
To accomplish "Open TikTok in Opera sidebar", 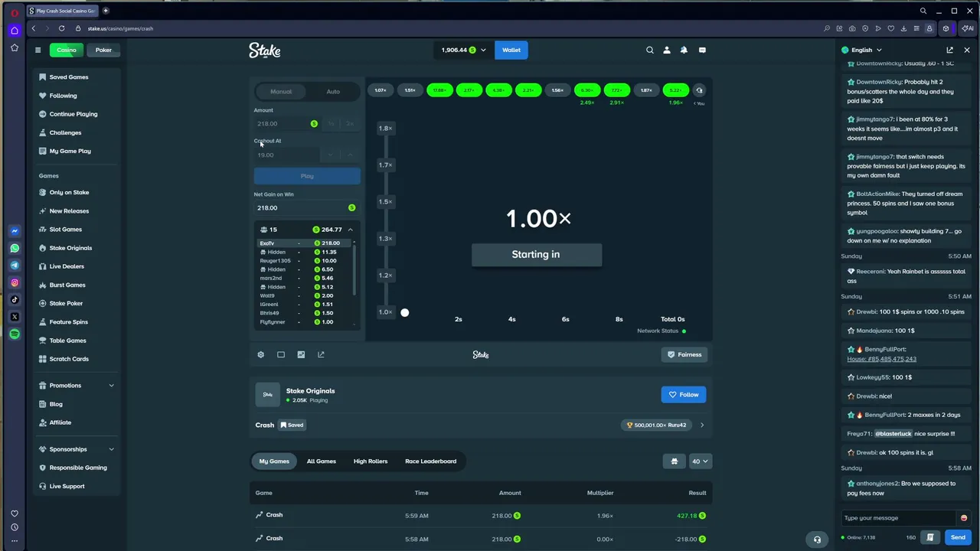I will (15, 299).
